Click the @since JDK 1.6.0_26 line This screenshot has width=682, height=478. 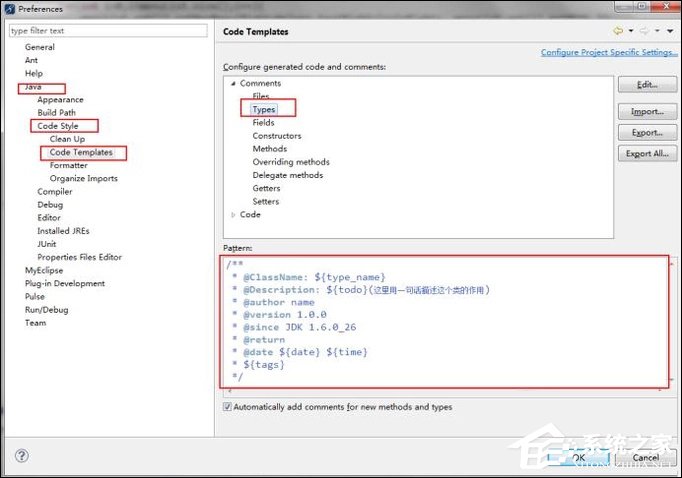[x=299, y=327]
